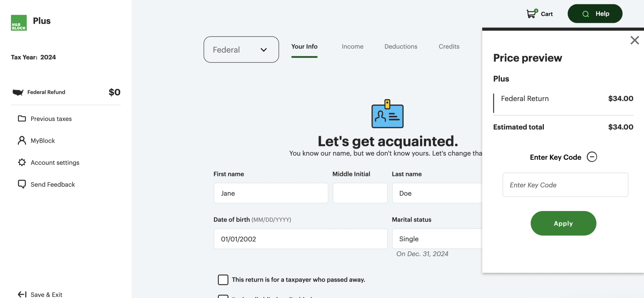Click the Enter Key Code text field
Viewport: 644px width, 298px height.
point(565,185)
